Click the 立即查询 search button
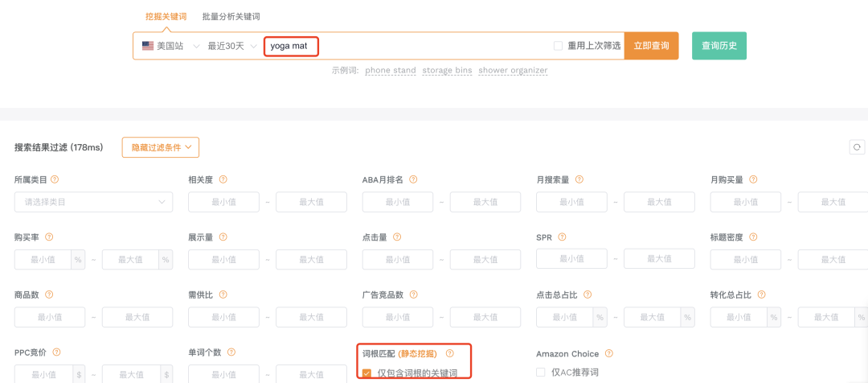The width and height of the screenshot is (868, 383). coord(651,46)
